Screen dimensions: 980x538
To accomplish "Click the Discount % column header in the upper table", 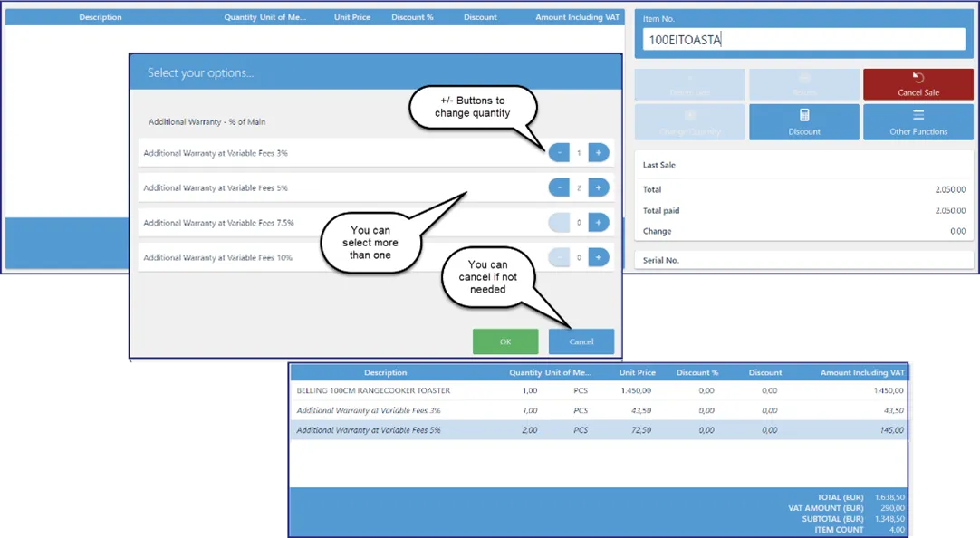I will click(x=412, y=17).
